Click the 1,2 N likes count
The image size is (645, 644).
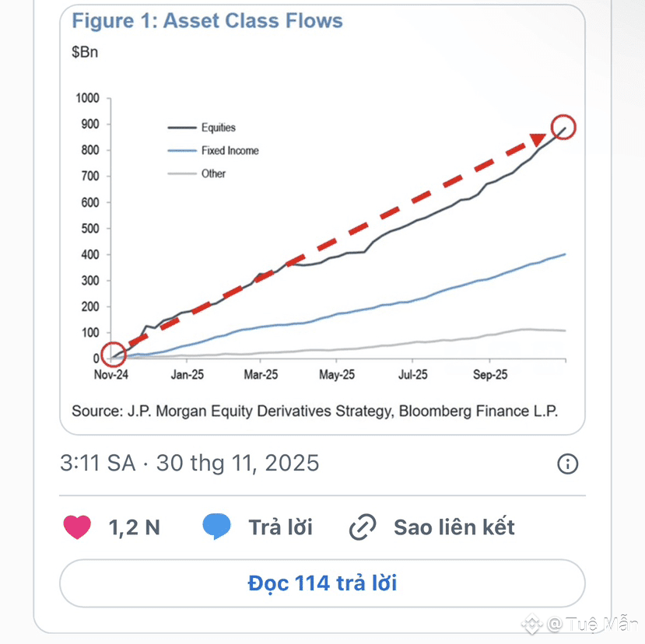pos(134,527)
